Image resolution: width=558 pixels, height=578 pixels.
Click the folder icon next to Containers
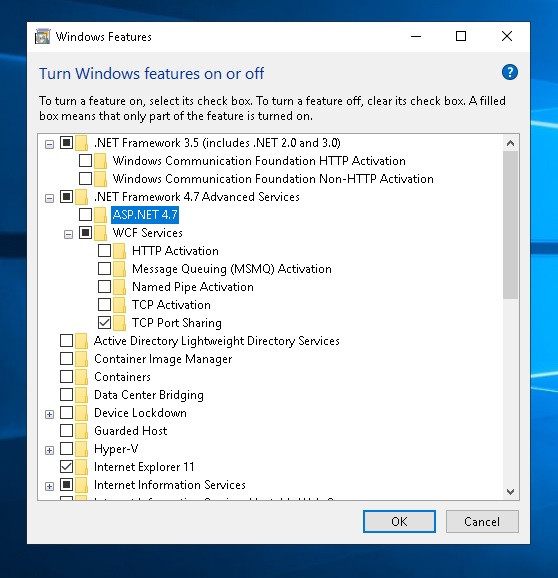coord(81,377)
